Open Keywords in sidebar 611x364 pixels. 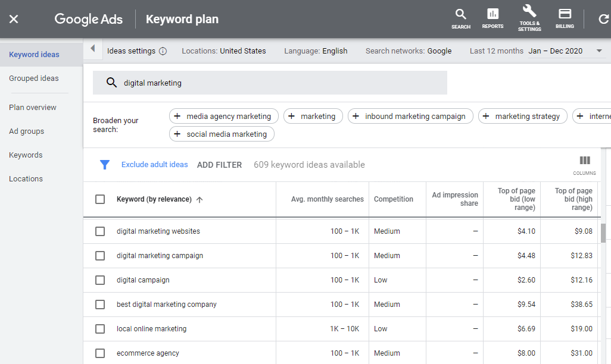(26, 155)
